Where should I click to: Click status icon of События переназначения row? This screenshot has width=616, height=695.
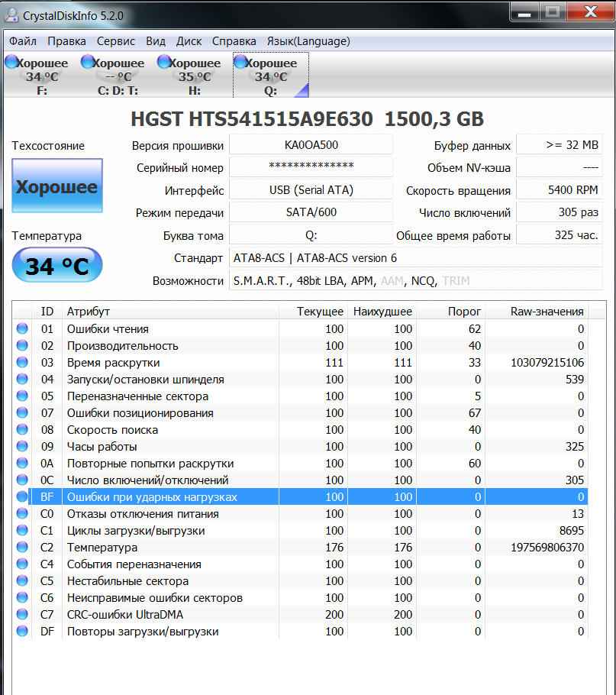22,564
